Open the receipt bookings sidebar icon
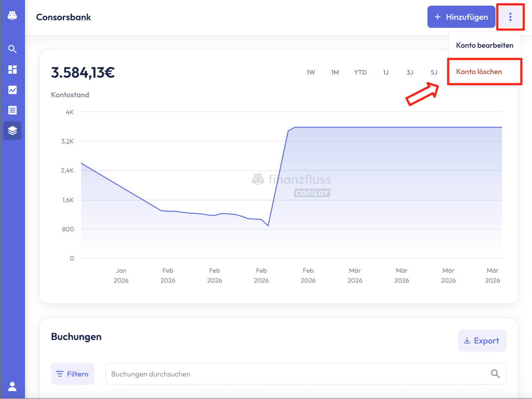The height and width of the screenshot is (399, 532). (x=12, y=110)
